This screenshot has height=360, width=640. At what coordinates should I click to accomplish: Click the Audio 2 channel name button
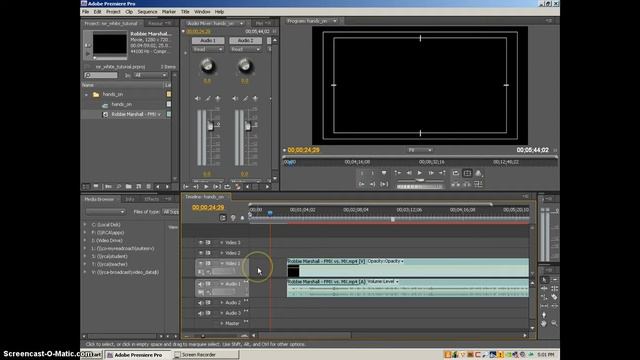pos(245,40)
